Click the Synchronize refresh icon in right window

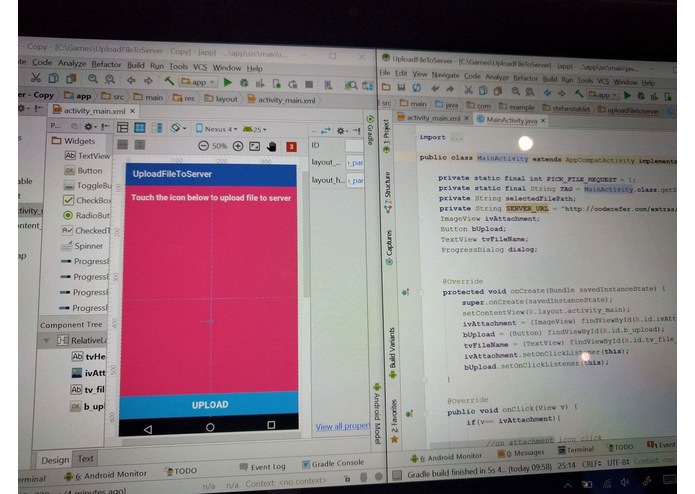pos(417,88)
